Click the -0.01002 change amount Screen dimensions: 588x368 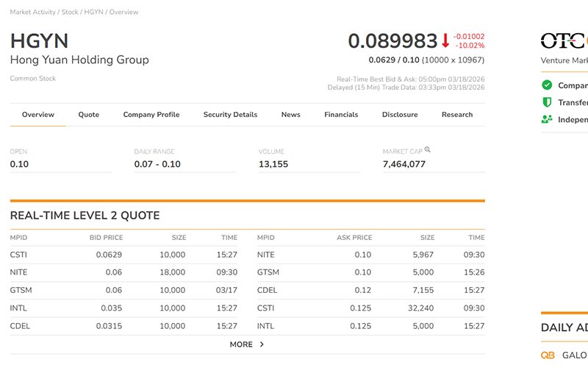(x=469, y=36)
